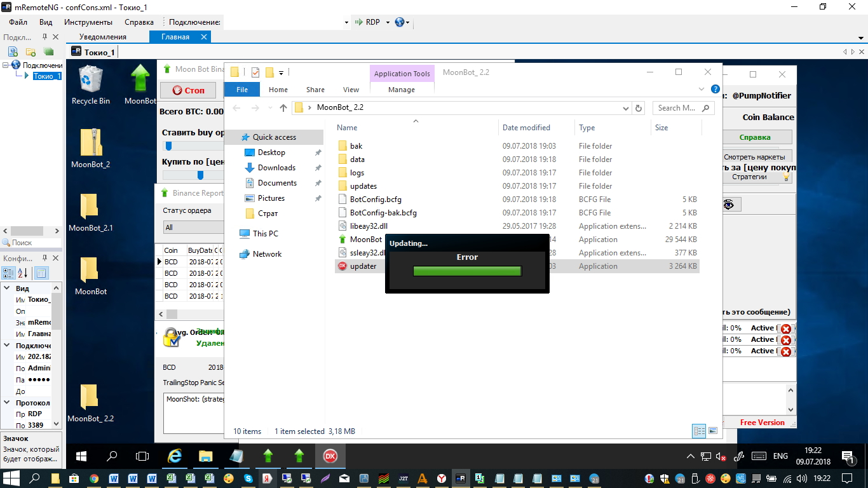Select the MoonBot_2.1 folder on remote desktop
The width and height of the screenshot is (868, 488).
[90, 212]
